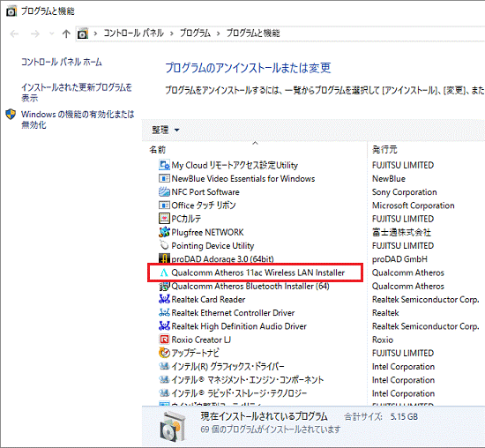Click the Pointing Device Utility icon
This screenshot has height=448, width=485.
coord(164,245)
